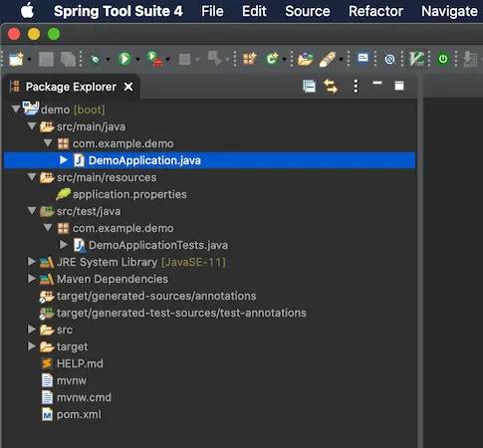Open the Source menu
483x448 pixels.
pyautogui.click(x=308, y=11)
